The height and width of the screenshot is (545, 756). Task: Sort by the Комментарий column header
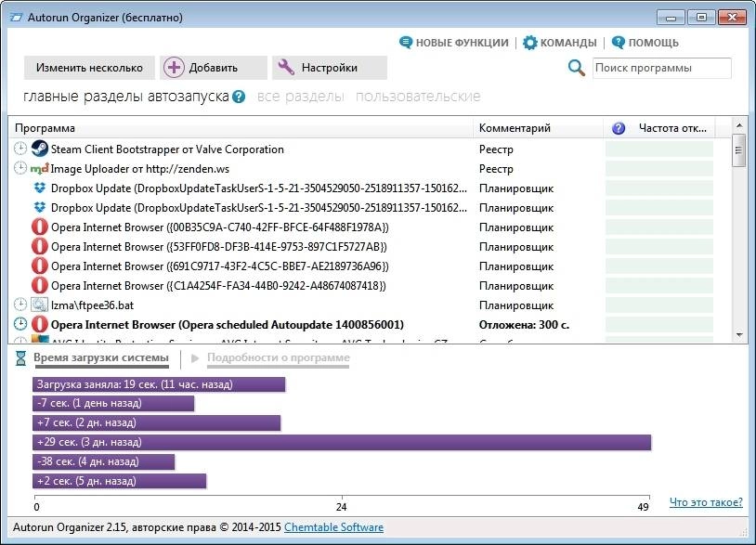538,128
